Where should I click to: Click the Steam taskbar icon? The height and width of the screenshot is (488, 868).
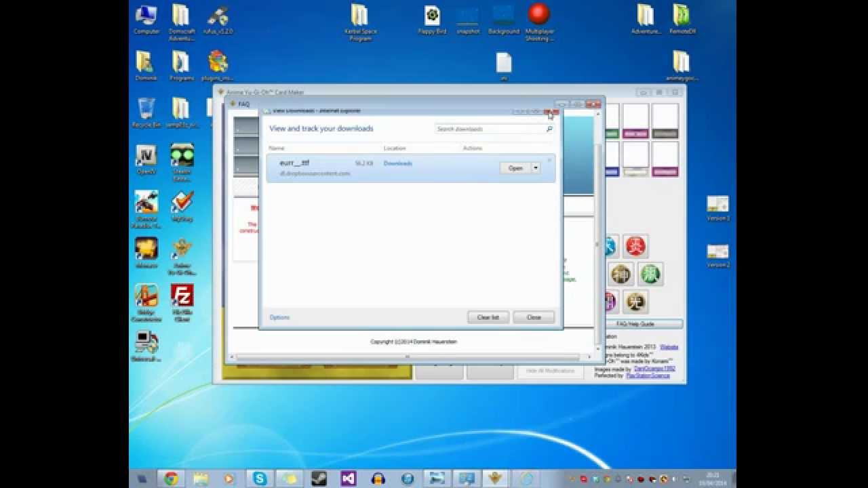[319, 479]
